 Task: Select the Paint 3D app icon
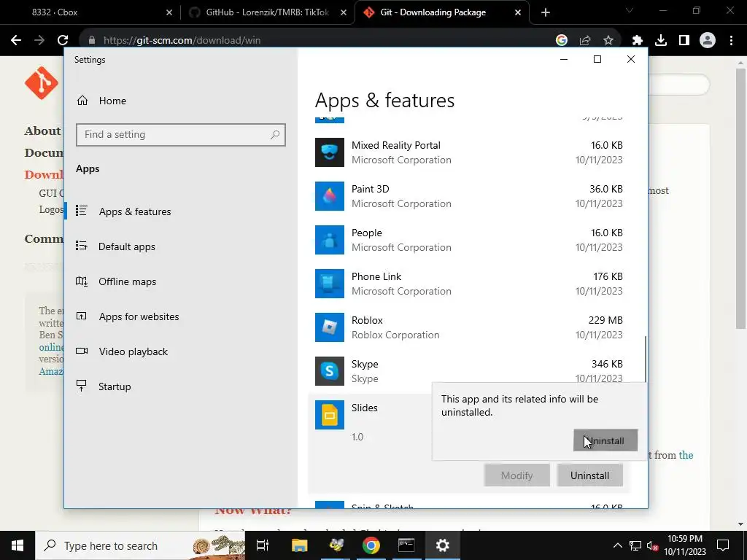[x=329, y=196]
